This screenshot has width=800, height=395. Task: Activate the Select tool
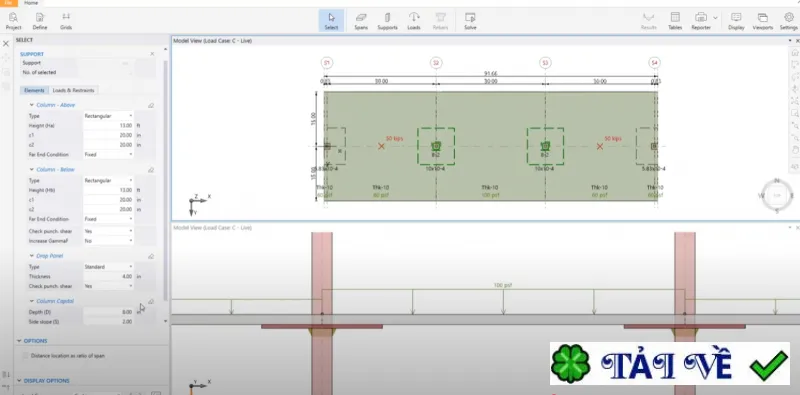[331, 21]
